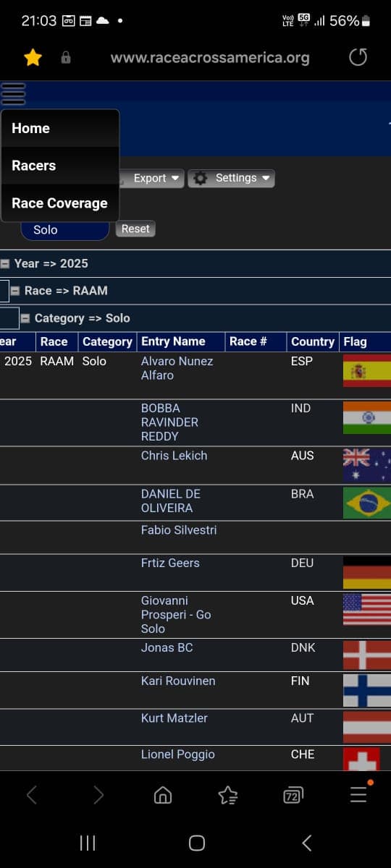Tap the Android back navigation icon
The height and width of the screenshot is (868, 391).
pyautogui.click(x=306, y=843)
